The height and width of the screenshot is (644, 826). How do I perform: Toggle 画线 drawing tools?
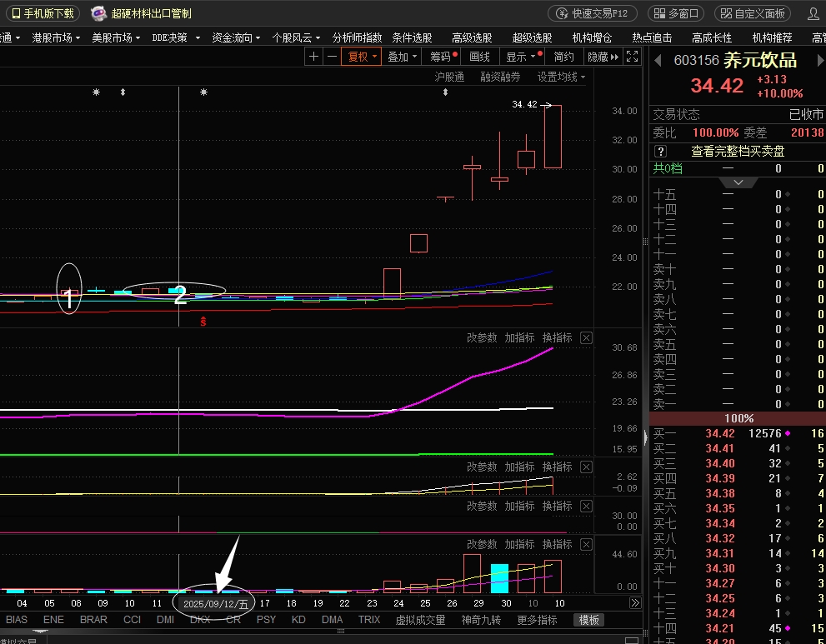click(x=479, y=57)
